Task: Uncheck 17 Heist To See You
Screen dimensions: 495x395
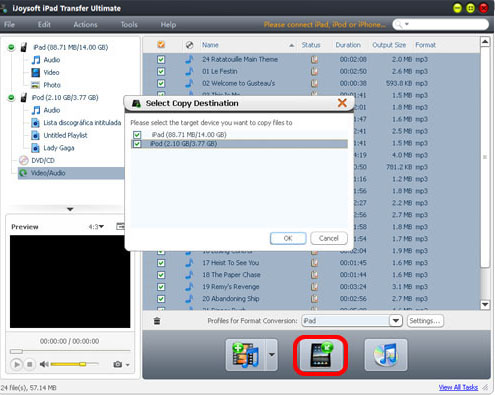Action: coord(161,263)
